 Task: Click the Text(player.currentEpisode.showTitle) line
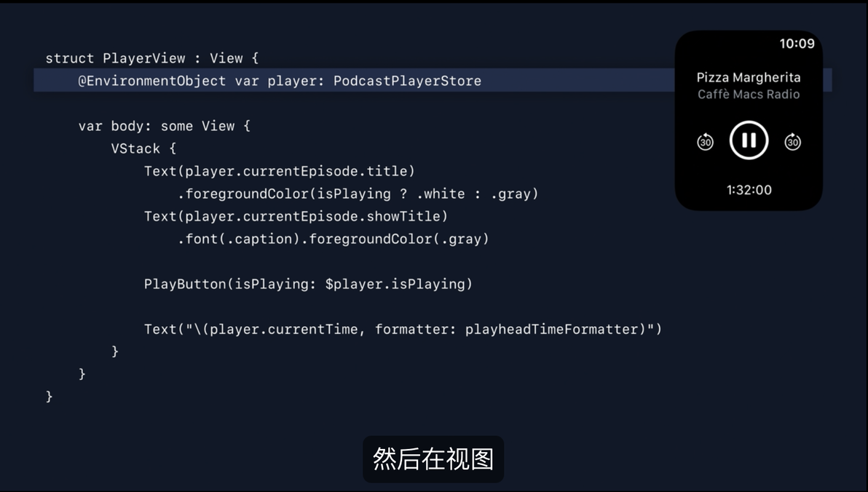[x=296, y=216]
